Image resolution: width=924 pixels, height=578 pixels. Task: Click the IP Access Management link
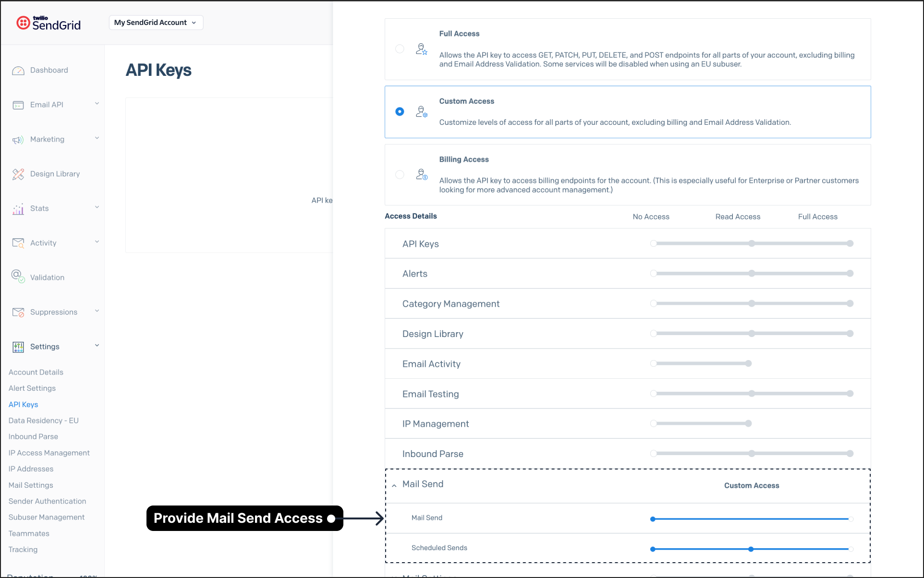pos(49,453)
